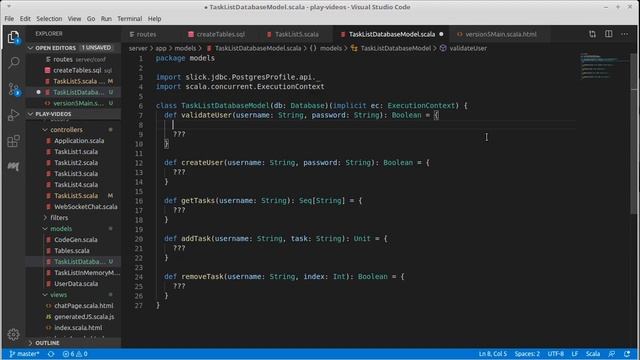This screenshot has width=640, height=360.
Task: Open the Terminal menu
Action: coord(129,19)
